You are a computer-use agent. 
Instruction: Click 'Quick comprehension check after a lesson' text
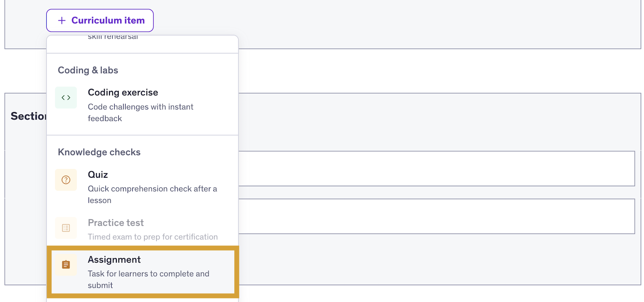click(x=152, y=195)
